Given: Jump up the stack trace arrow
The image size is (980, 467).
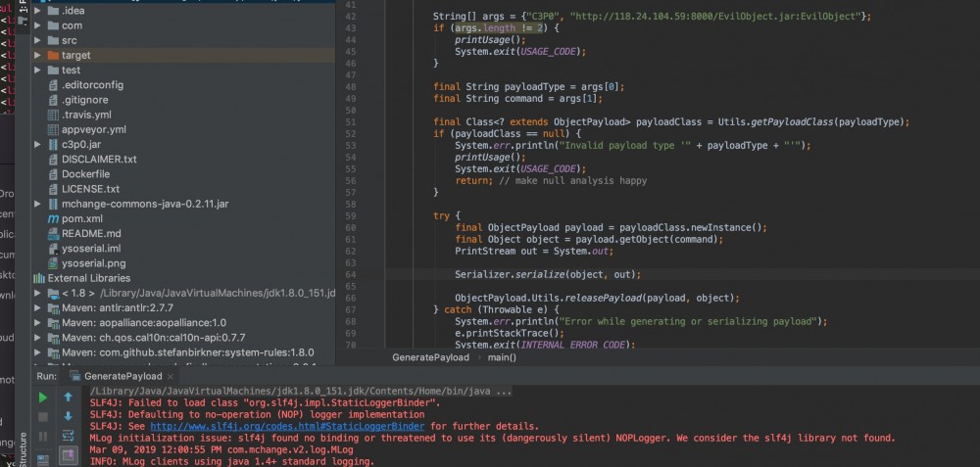Looking at the screenshot, I should coord(69,397).
